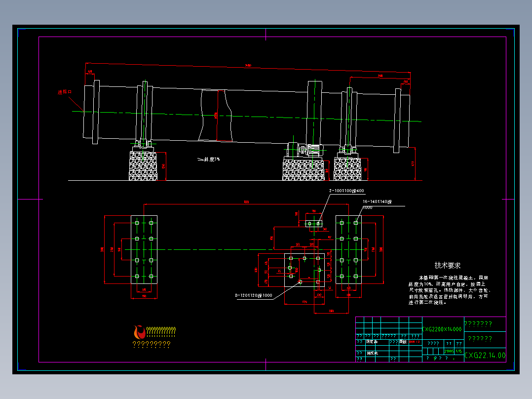
Task: Select the row of yellow question marks beside logo
Action: coord(161,332)
